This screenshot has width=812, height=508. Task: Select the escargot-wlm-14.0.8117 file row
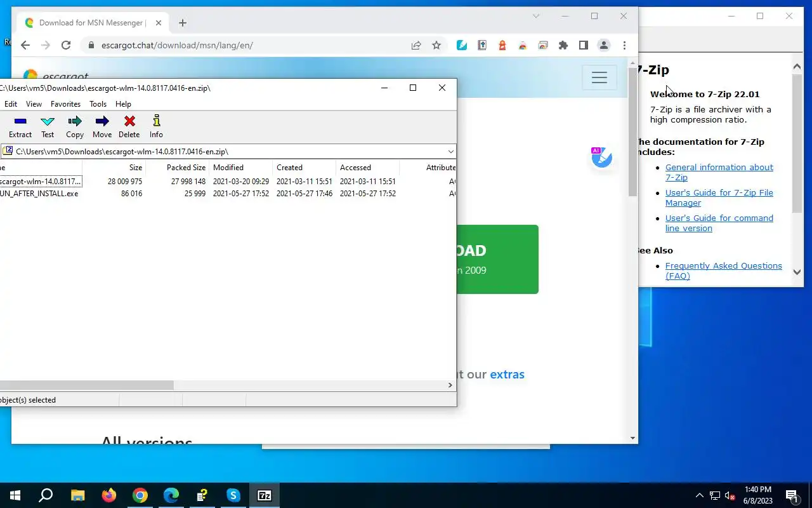click(228, 182)
